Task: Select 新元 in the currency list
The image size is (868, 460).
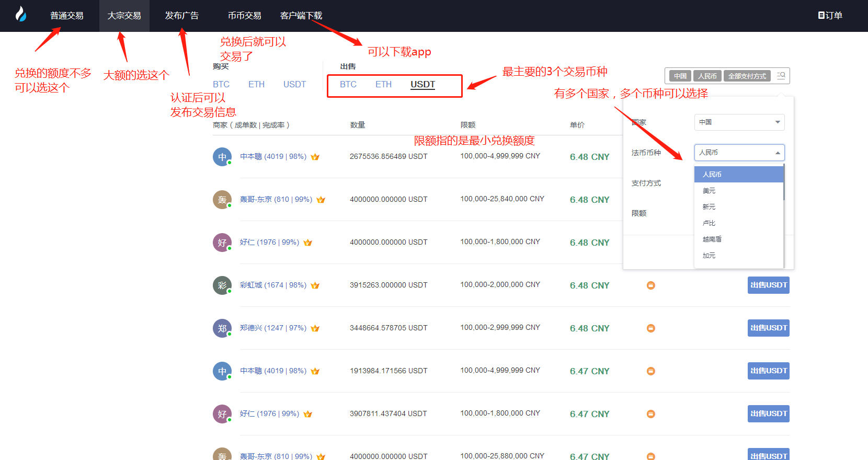Action: (x=738, y=207)
